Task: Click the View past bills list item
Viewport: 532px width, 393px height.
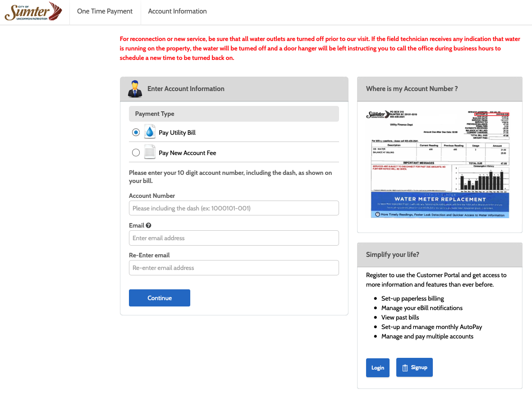Action: tap(400, 317)
